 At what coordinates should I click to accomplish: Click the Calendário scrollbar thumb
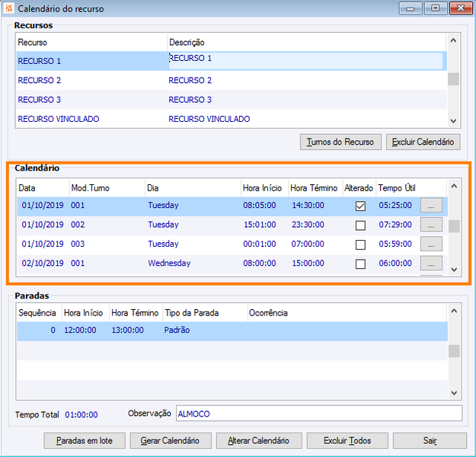click(x=454, y=226)
